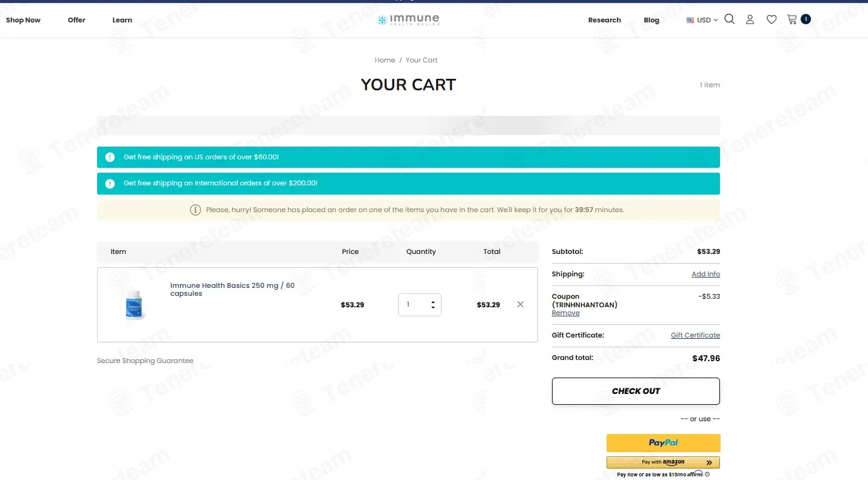This screenshot has height=480, width=868.
Task: Click the Affirm pay-over-time text
Action: [x=660, y=475]
